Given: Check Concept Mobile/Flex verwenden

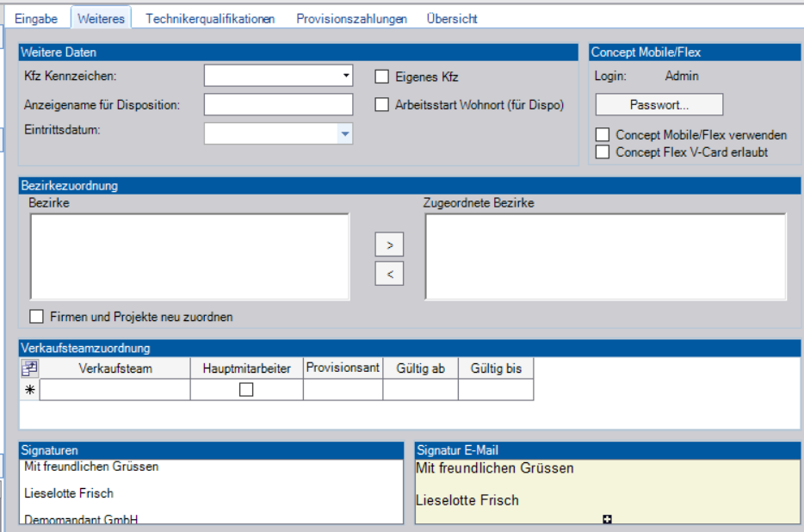Looking at the screenshot, I should [603, 135].
